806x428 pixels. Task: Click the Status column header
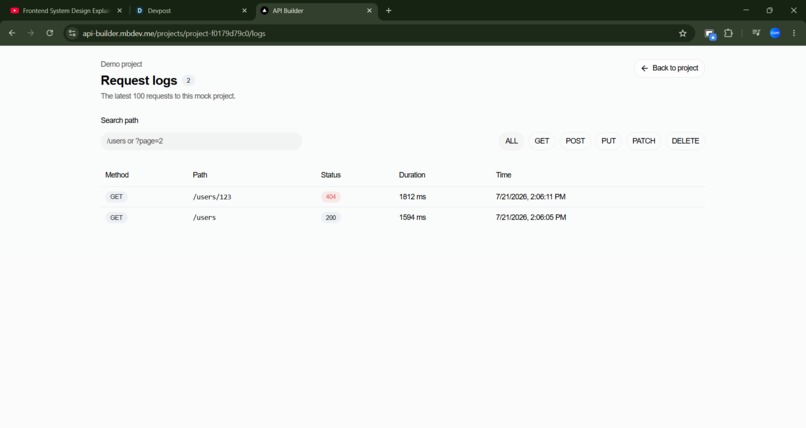point(331,175)
